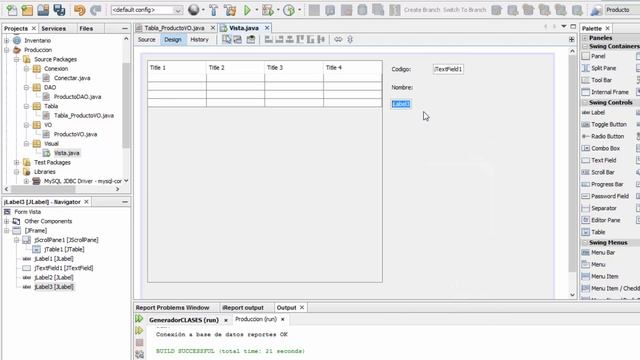
Task: Click the globe browser icon in toolbar
Action: (194, 10)
